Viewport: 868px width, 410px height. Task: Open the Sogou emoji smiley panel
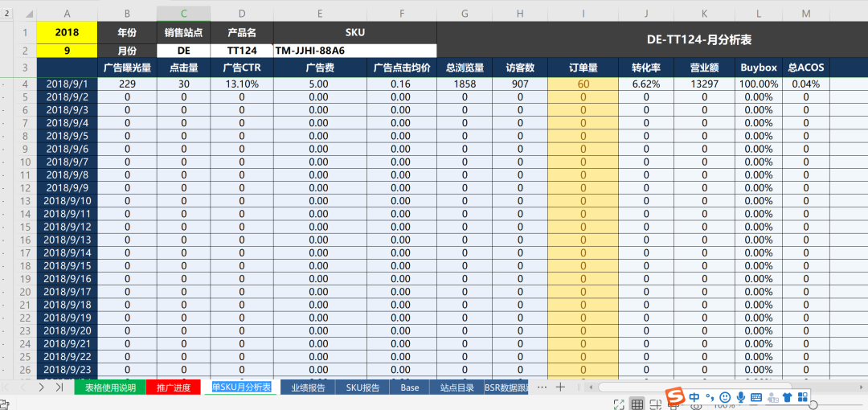(x=726, y=397)
